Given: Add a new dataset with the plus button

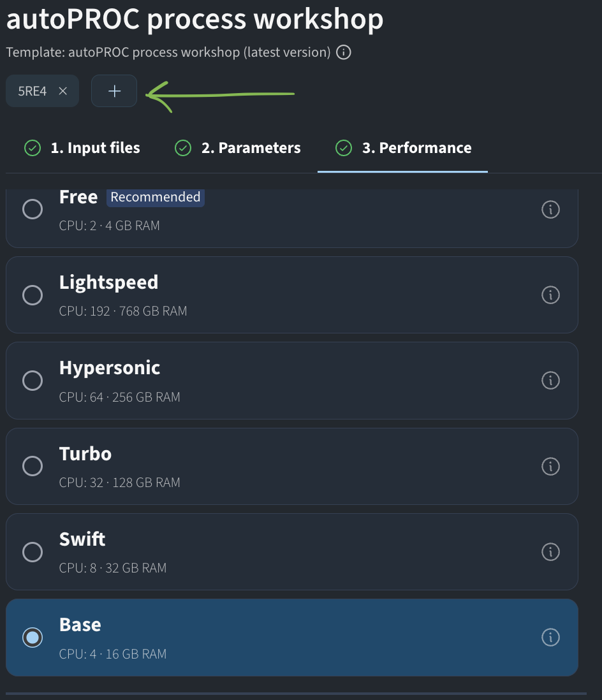Looking at the screenshot, I should tap(114, 91).
